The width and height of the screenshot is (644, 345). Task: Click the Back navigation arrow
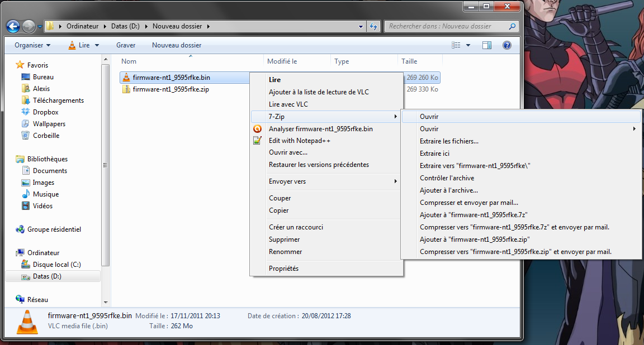[13, 26]
